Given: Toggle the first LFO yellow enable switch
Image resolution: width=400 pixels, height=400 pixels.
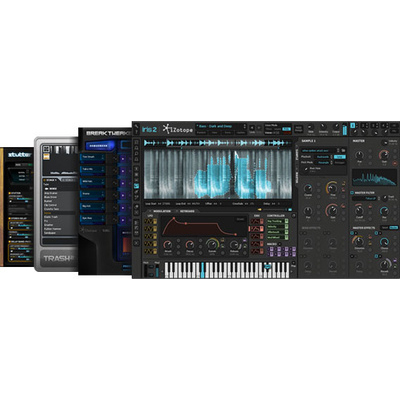Looking at the screenshot, I should (x=155, y=222).
